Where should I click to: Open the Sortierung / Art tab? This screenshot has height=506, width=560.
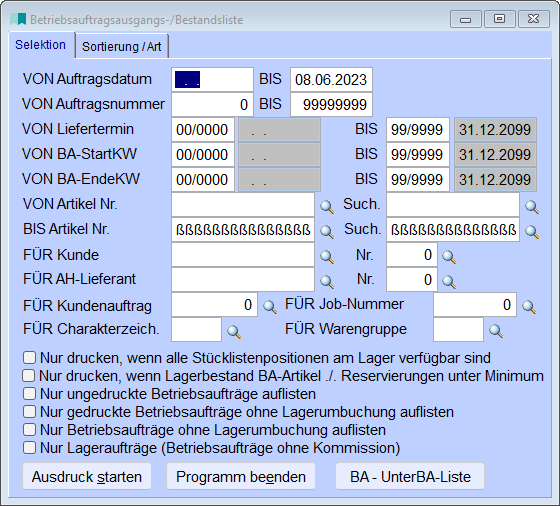pyautogui.click(x=121, y=46)
